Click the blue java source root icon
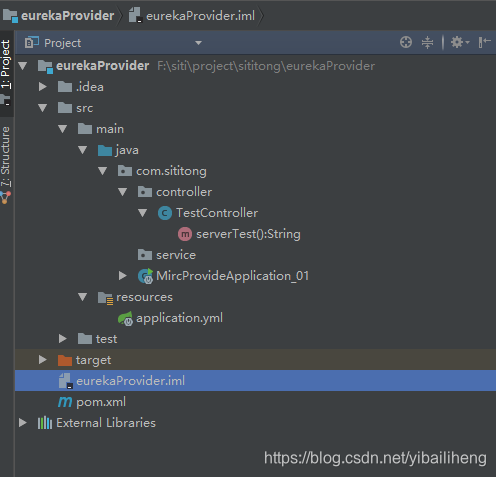The image size is (496, 477). click(x=105, y=150)
